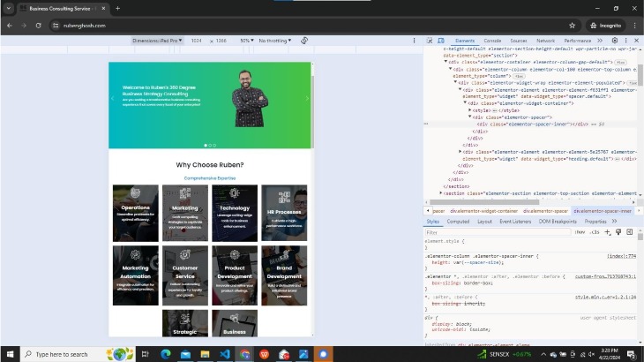Toggle the .cls class editor button
Viewport: 644px width, 362px height.
click(x=595, y=232)
